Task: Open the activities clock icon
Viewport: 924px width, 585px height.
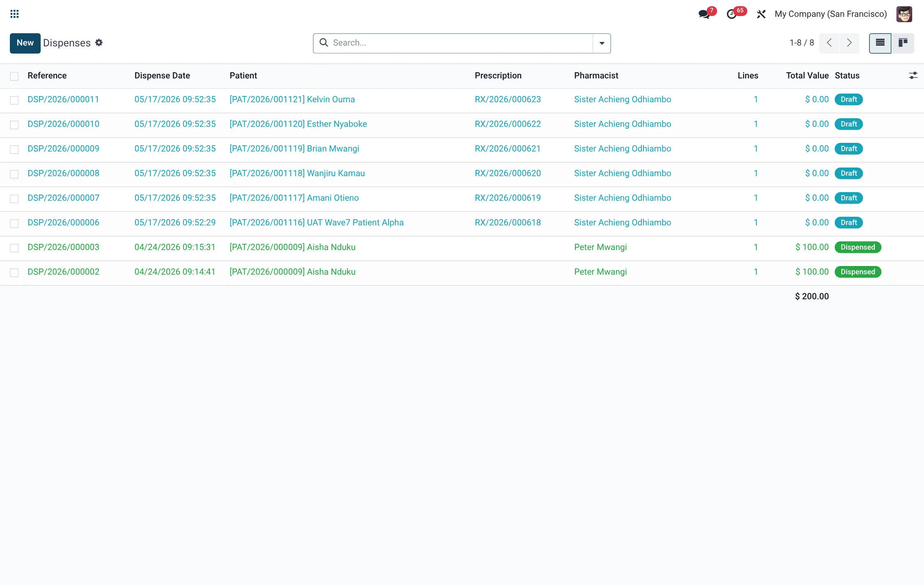Action: [733, 14]
